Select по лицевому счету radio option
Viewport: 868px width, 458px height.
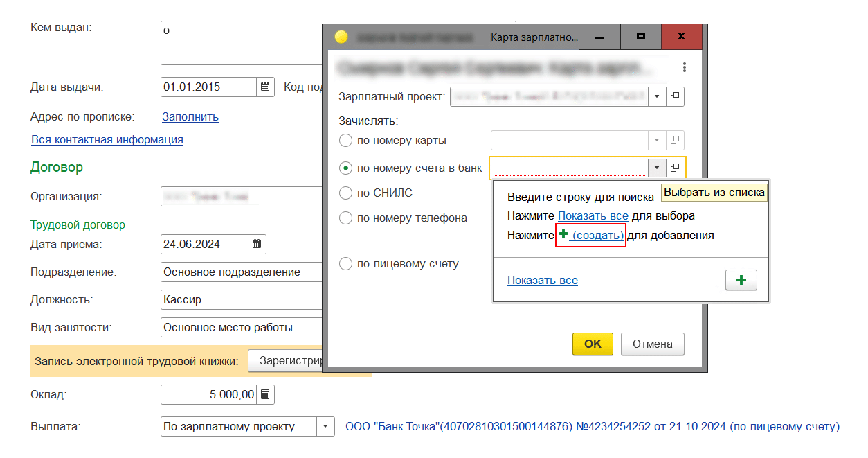346,264
